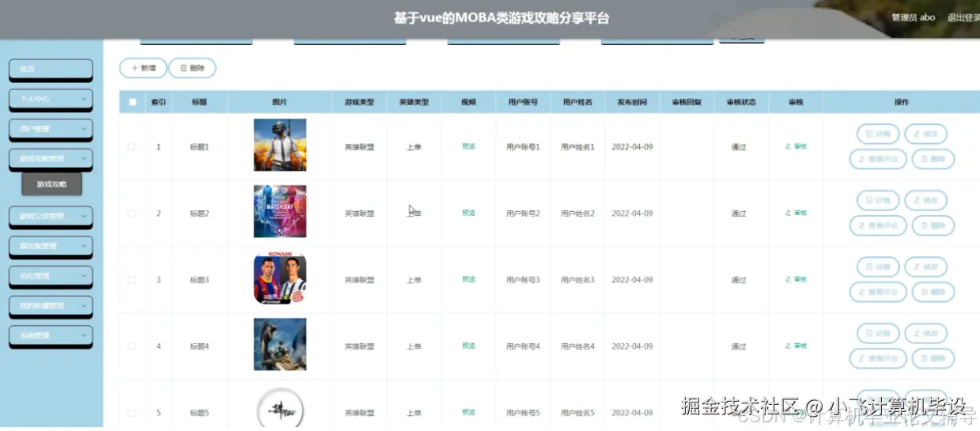Image resolution: width=980 pixels, height=431 pixels.
Task: Click 删除 delete button in row 标题2
Action: coord(933,225)
